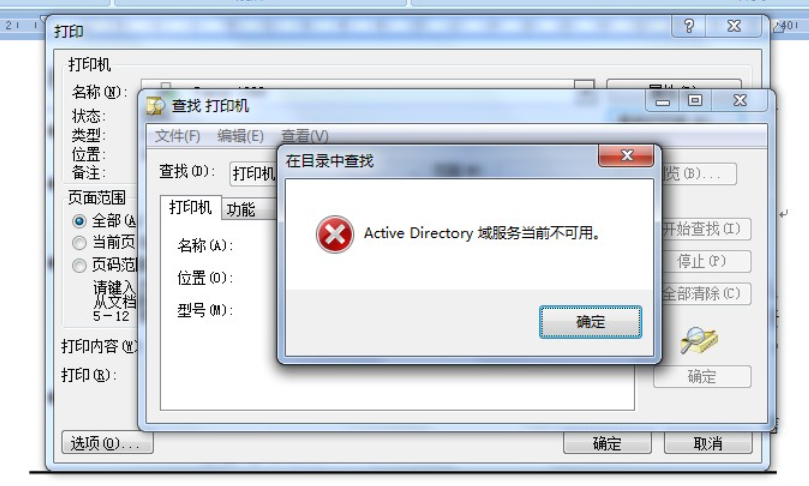Image resolution: width=809 pixels, height=486 pixels.
Task: Maximize the 查找 打印机 window
Action: pos(695,100)
